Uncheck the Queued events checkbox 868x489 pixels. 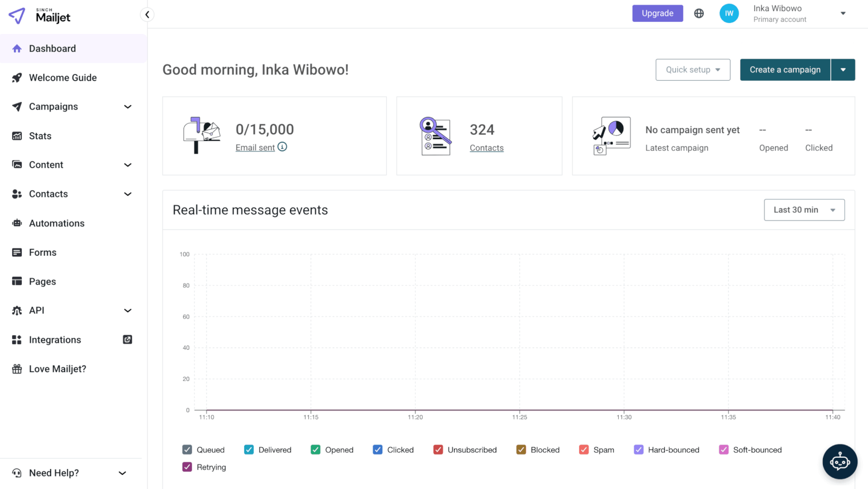click(x=188, y=449)
